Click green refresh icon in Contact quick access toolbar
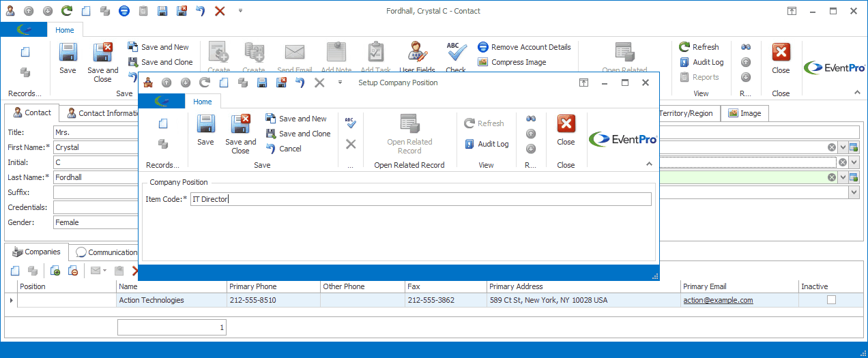This screenshot has width=868, height=358. [67, 11]
